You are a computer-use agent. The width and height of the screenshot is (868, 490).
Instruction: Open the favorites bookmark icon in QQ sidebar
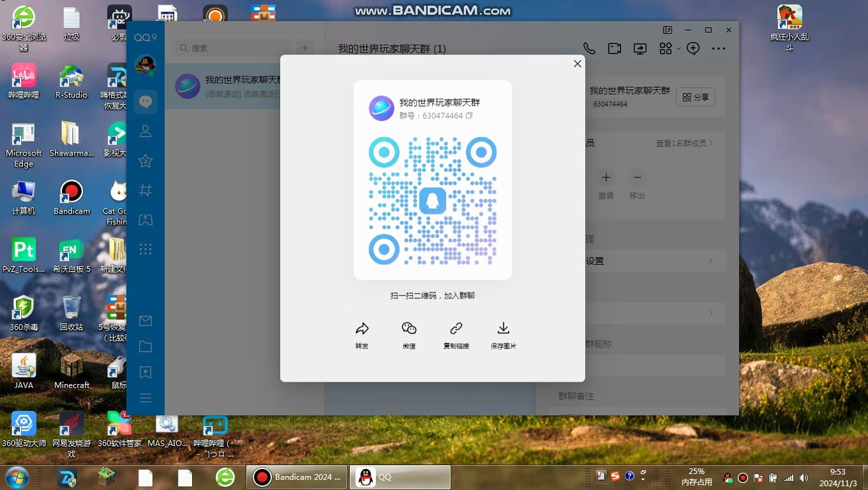tap(146, 372)
